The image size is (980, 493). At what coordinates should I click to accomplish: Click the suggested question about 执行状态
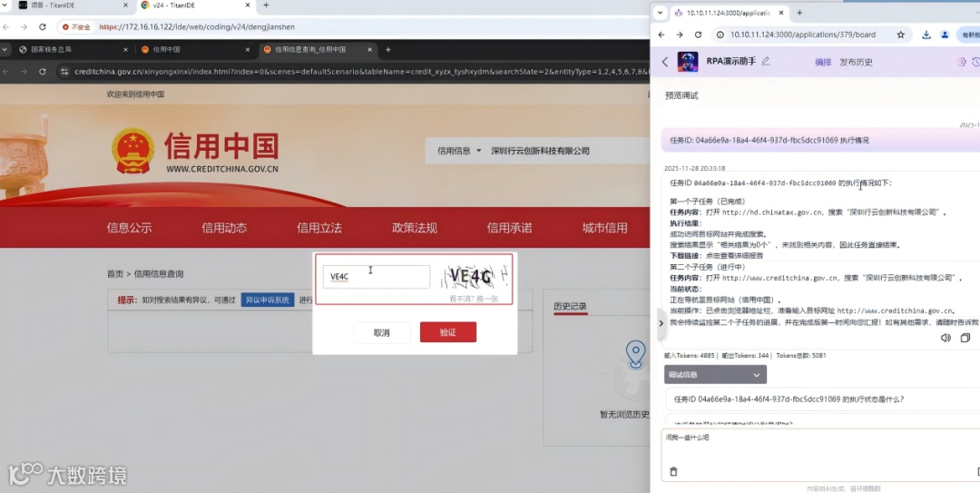coord(789,399)
